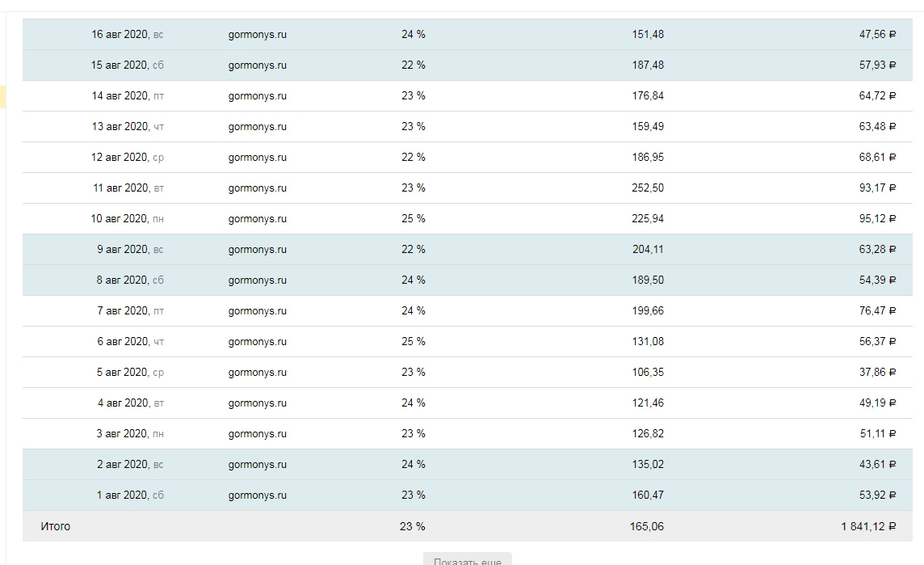This screenshot has width=924, height=565.
Task: Click the 95,12 ₽ amount cell
Action: pyautogui.click(x=877, y=219)
